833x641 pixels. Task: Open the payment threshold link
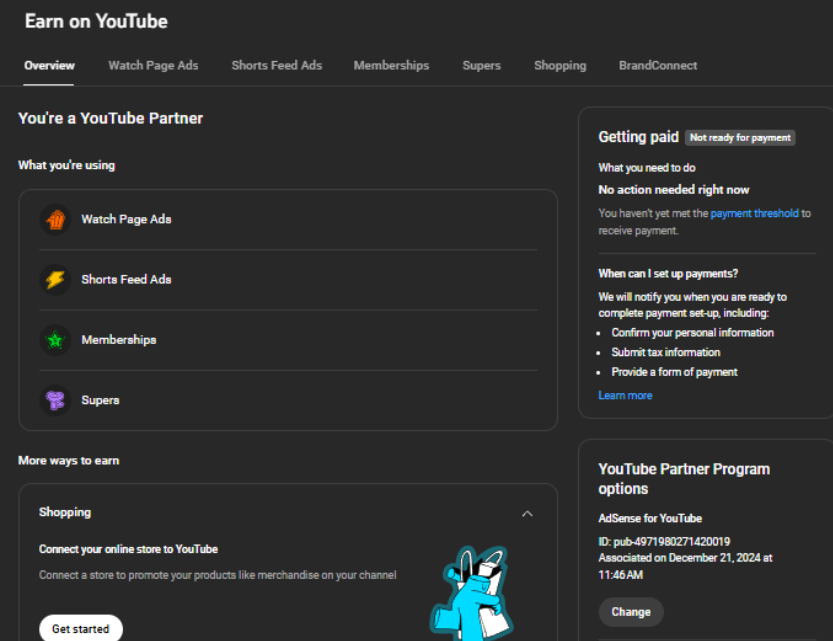pyautogui.click(x=754, y=213)
